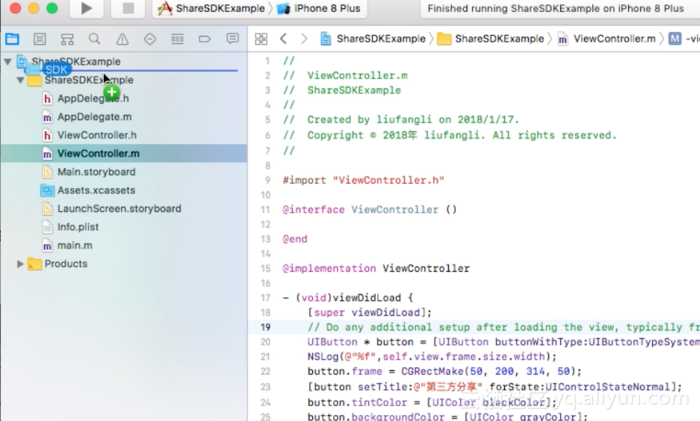Click the button.tintColor blackColor line

(x=433, y=403)
